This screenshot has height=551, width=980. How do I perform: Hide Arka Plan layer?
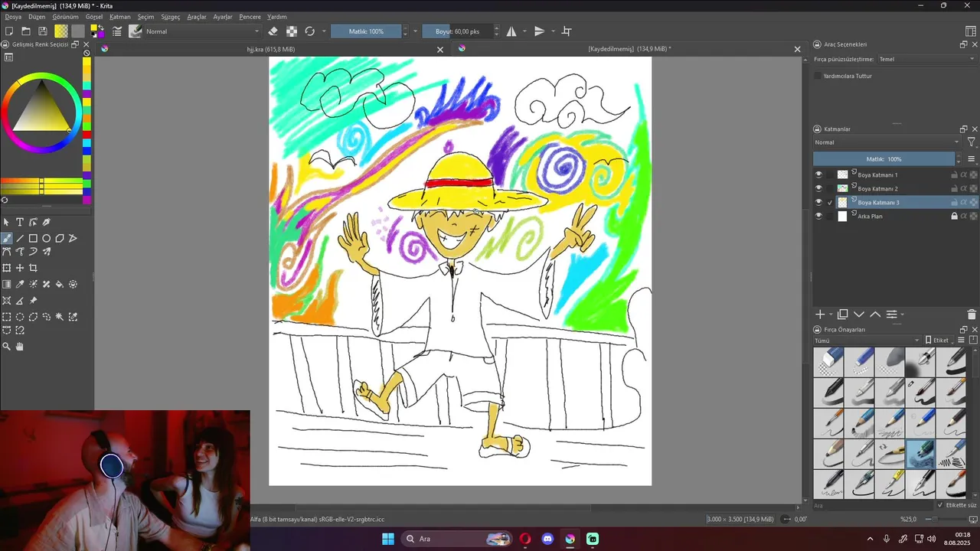click(818, 216)
